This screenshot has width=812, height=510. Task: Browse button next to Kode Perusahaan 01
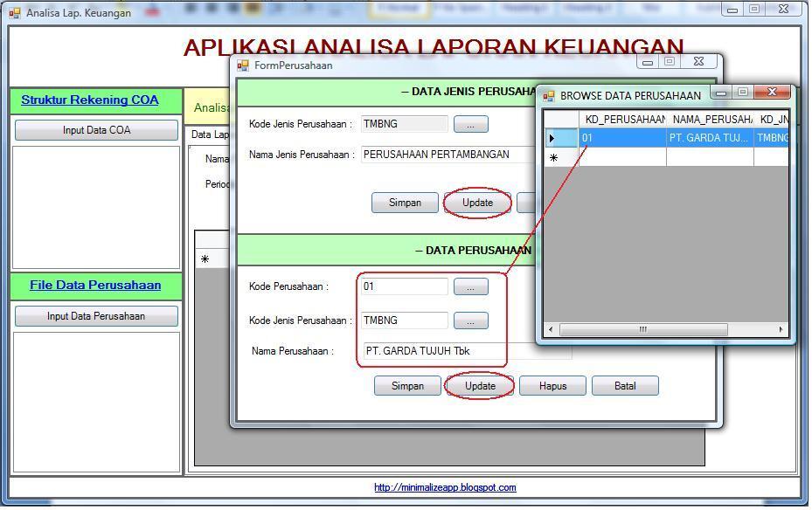tap(471, 286)
